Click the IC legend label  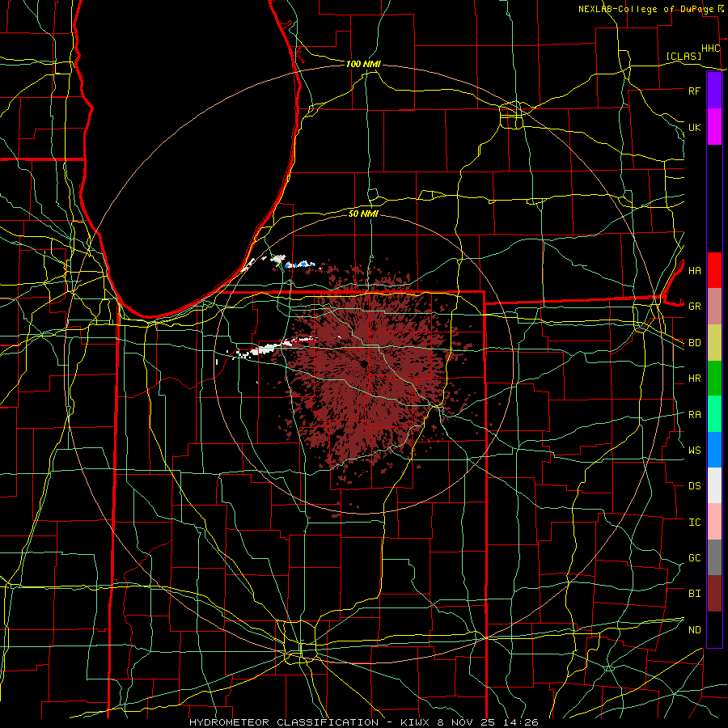(694, 523)
